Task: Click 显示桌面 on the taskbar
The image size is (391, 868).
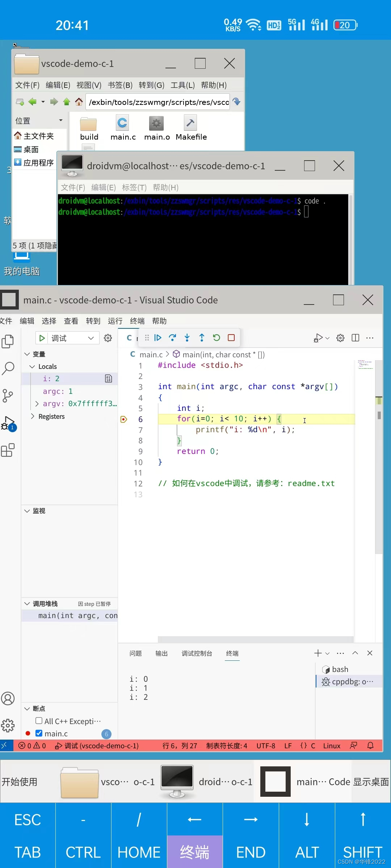Action: (371, 782)
